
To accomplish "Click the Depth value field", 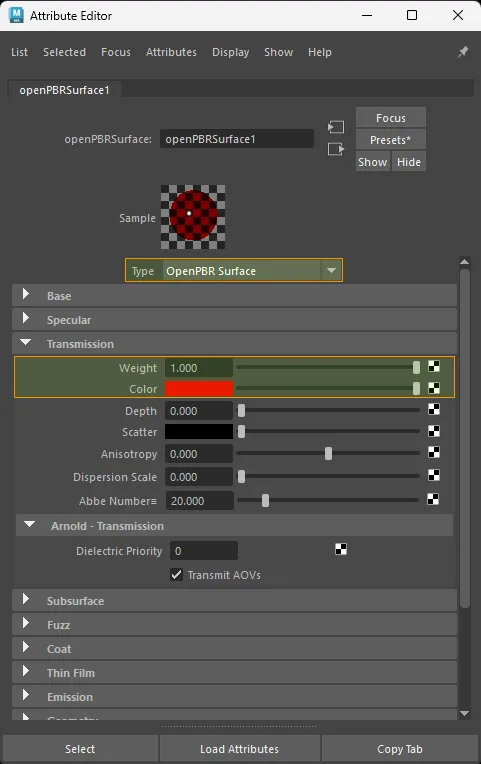I will (x=199, y=411).
